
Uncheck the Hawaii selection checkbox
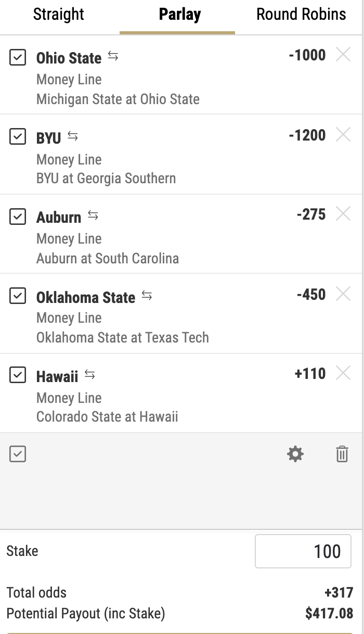point(18,375)
